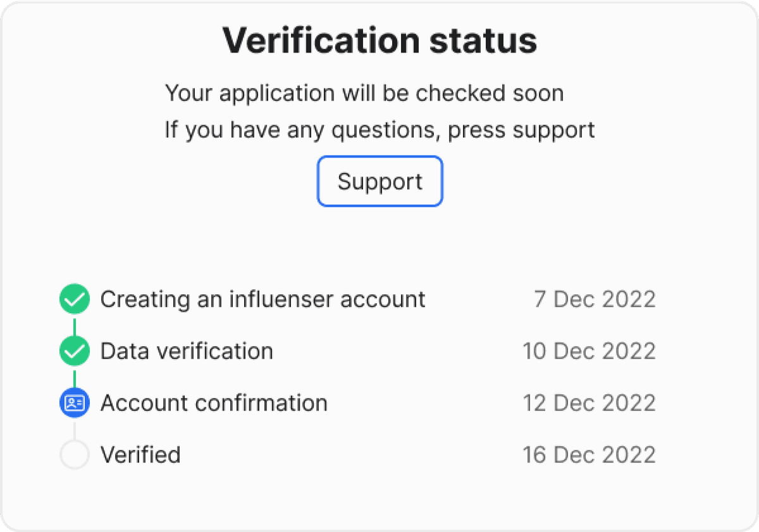This screenshot has width=759, height=532.
Task: Click the press support instruction text
Action: 379,130
